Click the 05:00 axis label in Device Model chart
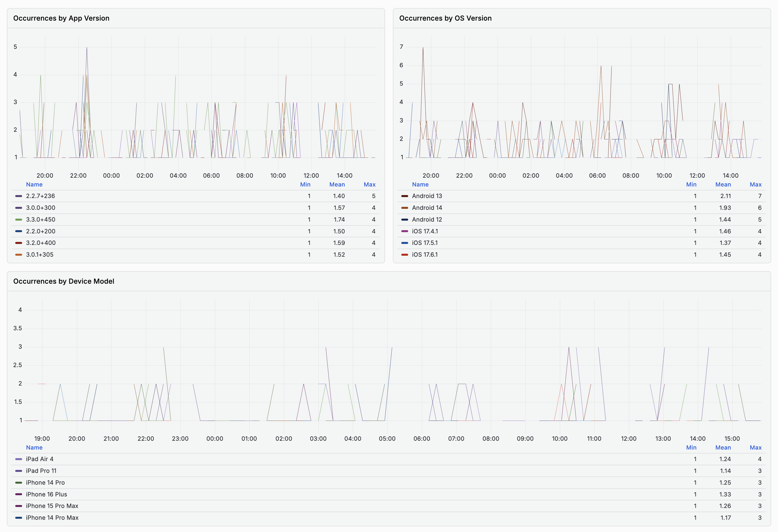Image resolution: width=778 pixels, height=532 pixels. 387,439
